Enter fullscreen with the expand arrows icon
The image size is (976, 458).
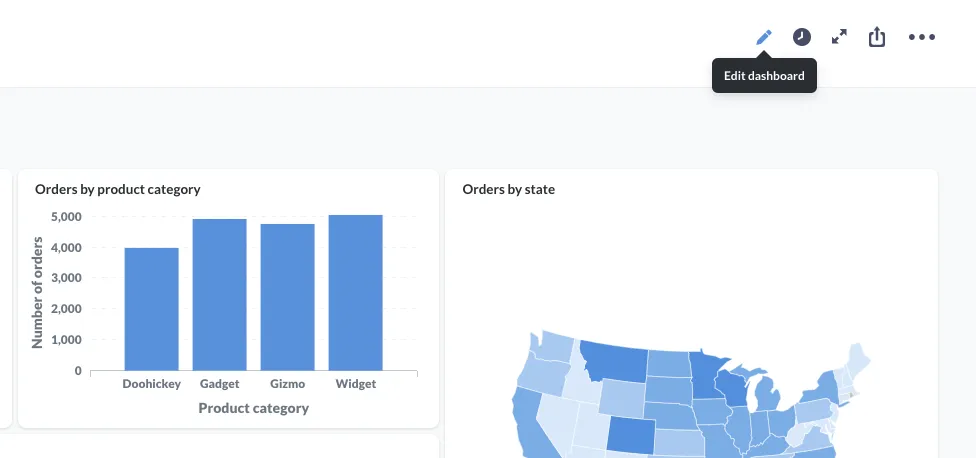coord(840,37)
